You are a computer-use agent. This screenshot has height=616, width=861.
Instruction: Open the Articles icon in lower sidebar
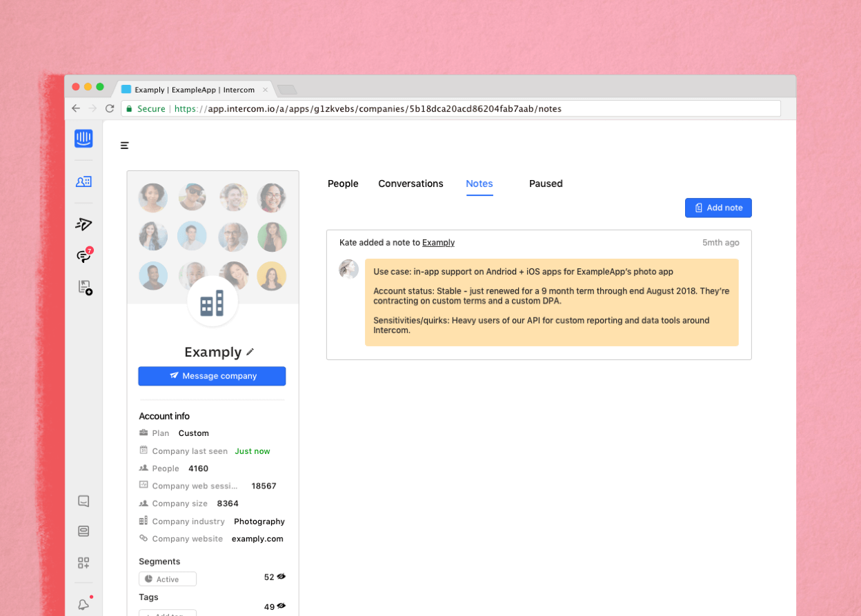coord(83,531)
